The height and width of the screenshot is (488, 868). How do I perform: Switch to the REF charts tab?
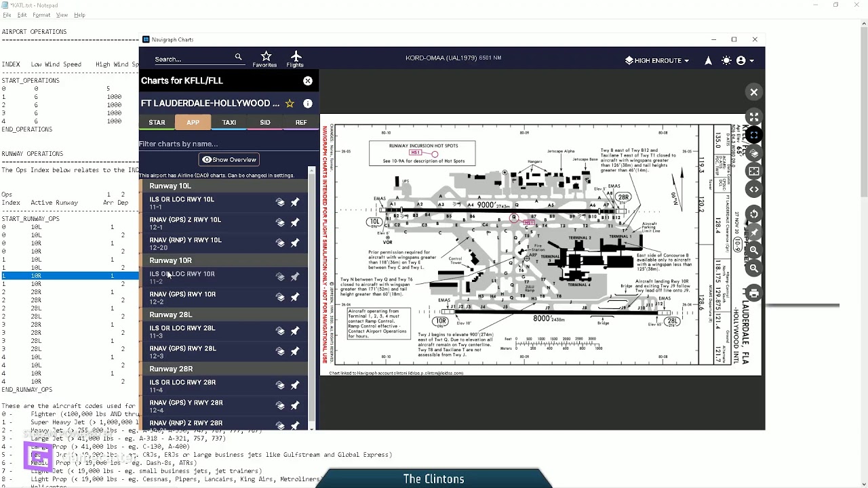coord(301,123)
